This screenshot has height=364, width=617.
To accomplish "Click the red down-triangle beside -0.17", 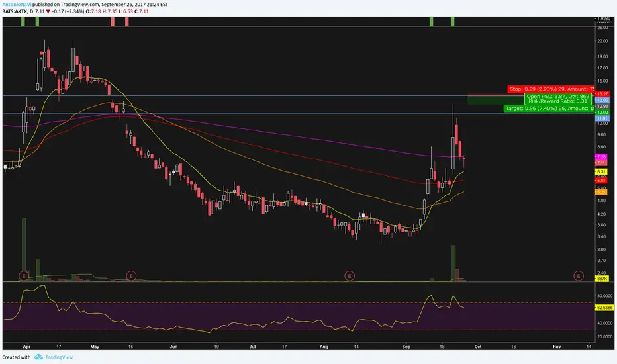I will coord(48,11).
